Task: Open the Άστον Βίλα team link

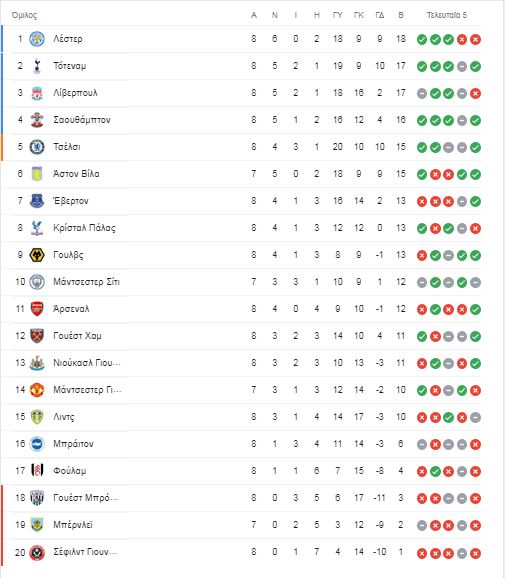Action: (76, 174)
